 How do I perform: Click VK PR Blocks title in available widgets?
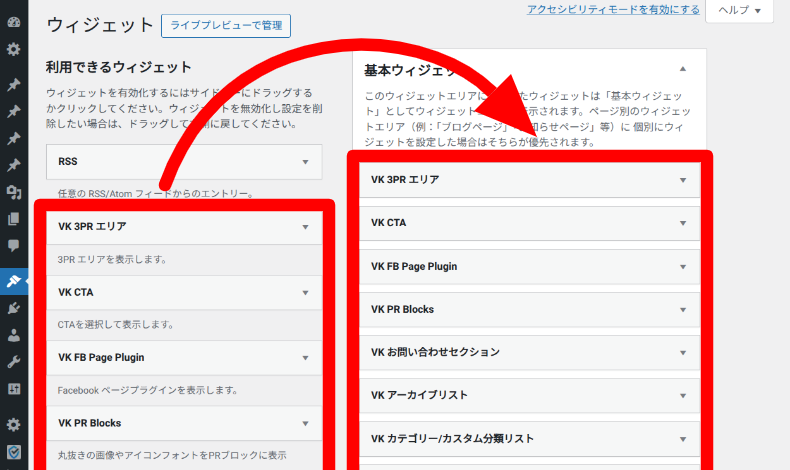(90, 423)
